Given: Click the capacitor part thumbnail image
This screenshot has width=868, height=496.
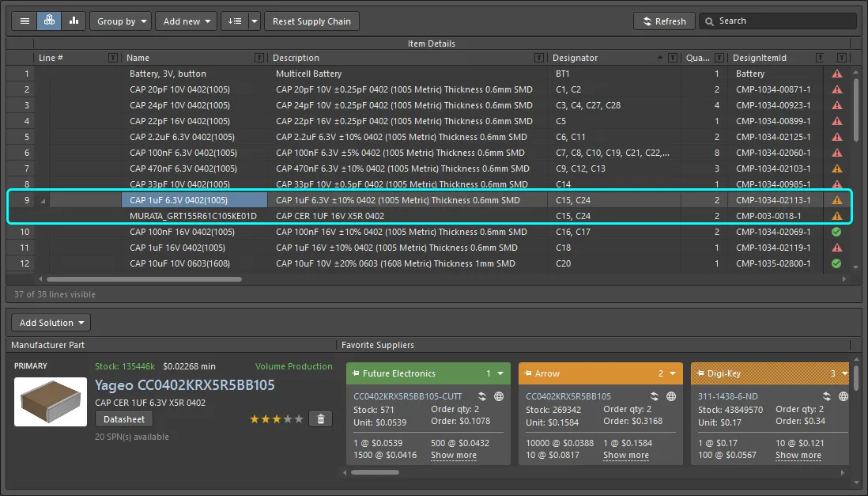Looking at the screenshot, I should [51, 402].
